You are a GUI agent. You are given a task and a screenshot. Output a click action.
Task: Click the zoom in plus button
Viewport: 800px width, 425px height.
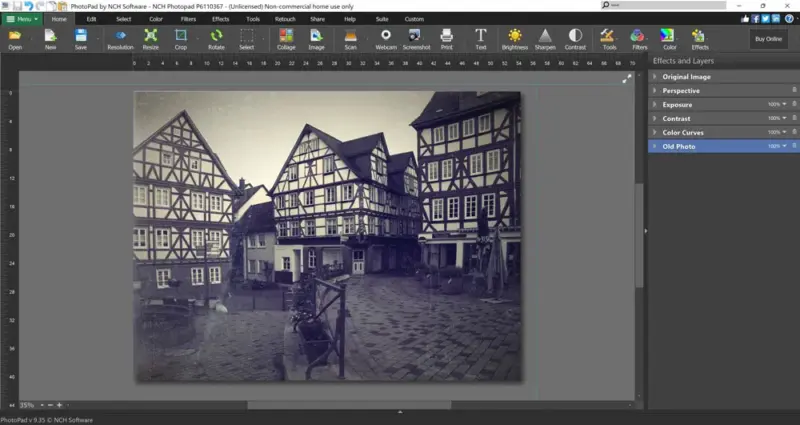click(x=59, y=404)
